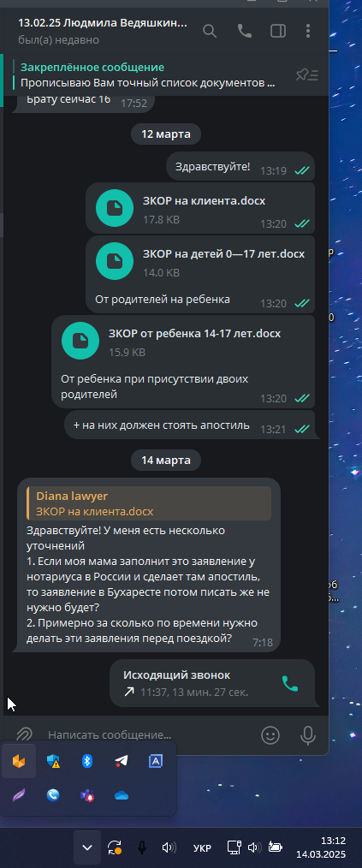Open search in this chat

[209, 31]
